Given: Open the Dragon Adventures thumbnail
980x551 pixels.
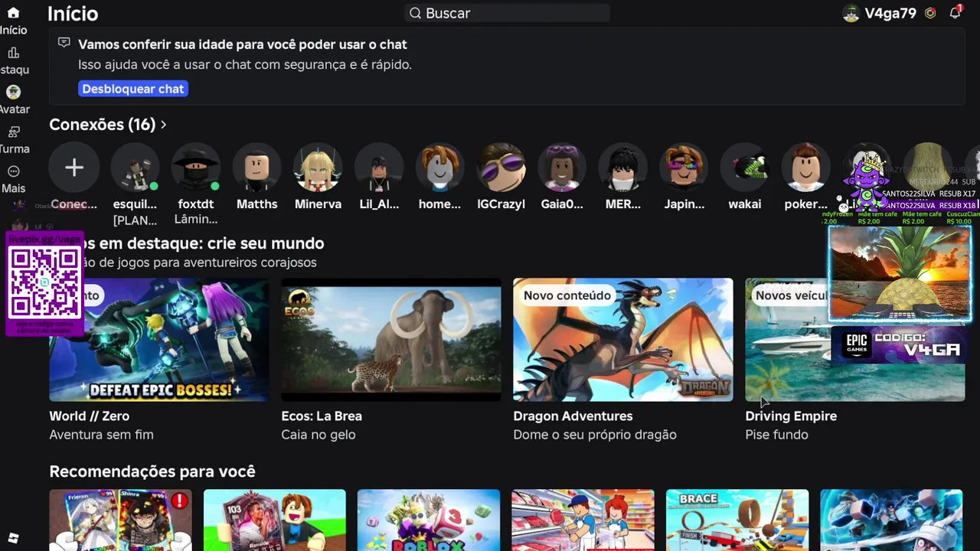Looking at the screenshot, I should tap(623, 340).
